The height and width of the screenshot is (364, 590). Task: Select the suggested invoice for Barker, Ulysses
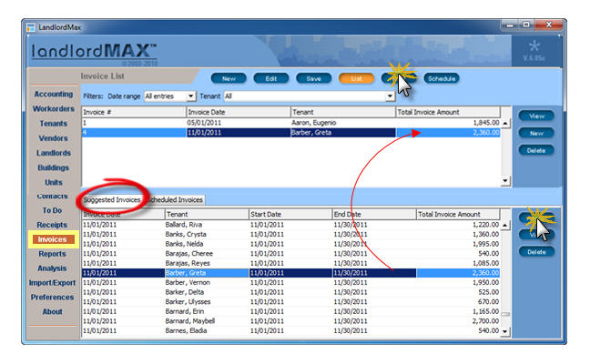[x=290, y=302]
